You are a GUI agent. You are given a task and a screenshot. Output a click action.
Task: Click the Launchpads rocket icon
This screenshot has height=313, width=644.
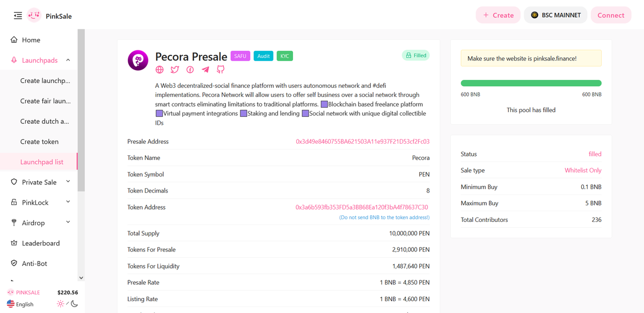pos(14,60)
